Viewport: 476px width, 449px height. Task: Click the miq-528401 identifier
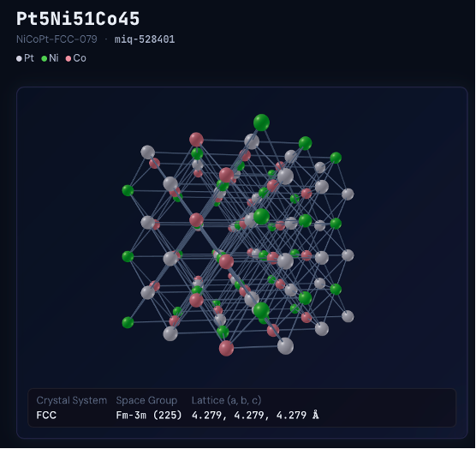(x=145, y=39)
